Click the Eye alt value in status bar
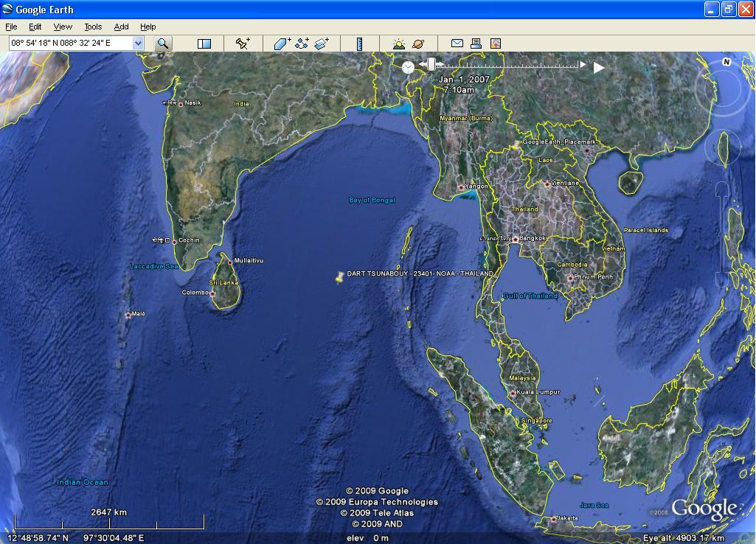 point(684,538)
